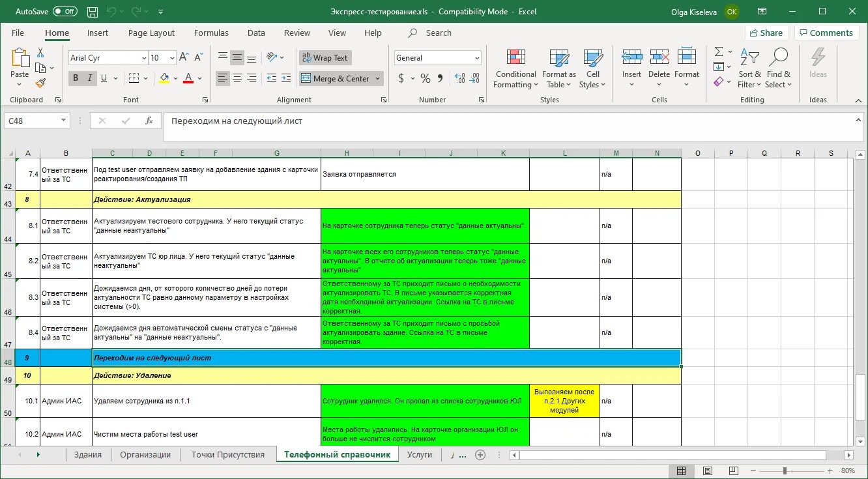Click Increase Decimal icon

[x=460, y=78]
